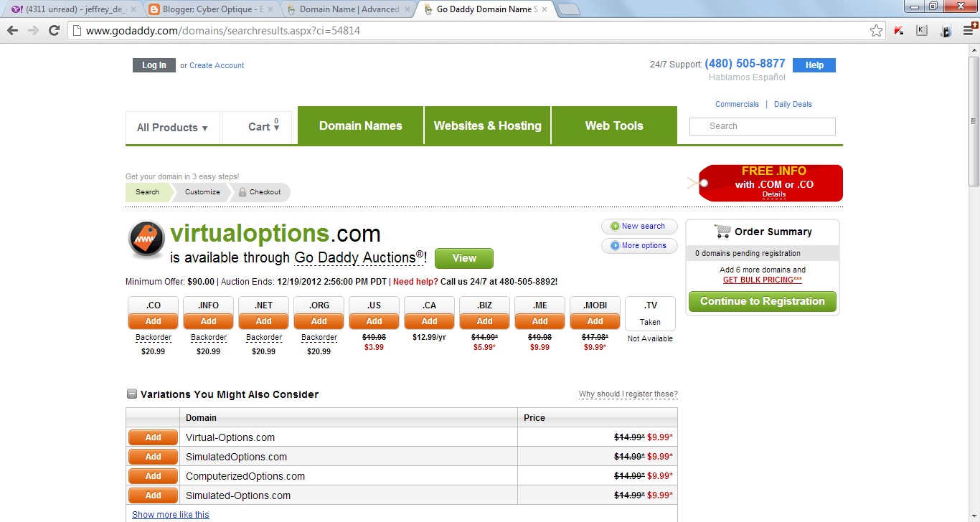Add ComputerizedOptions.com domain
Screen dimensions: 980x522
point(154,476)
